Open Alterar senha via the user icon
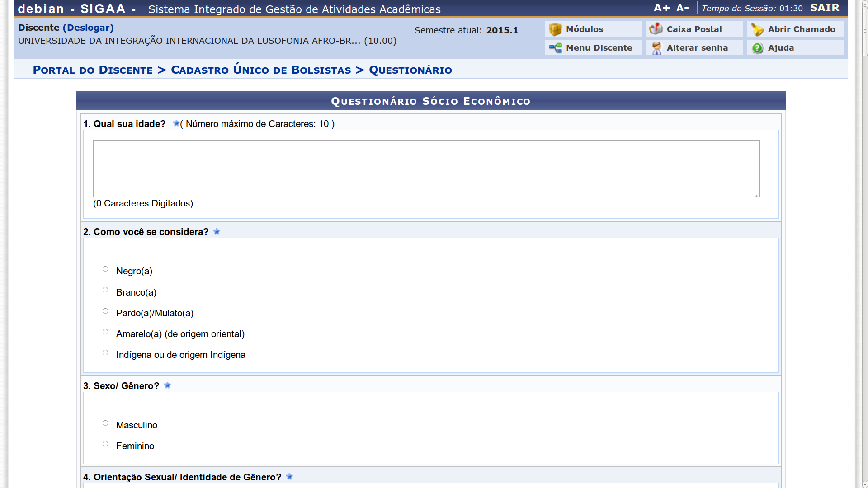This screenshot has height=488, width=868. pos(656,47)
